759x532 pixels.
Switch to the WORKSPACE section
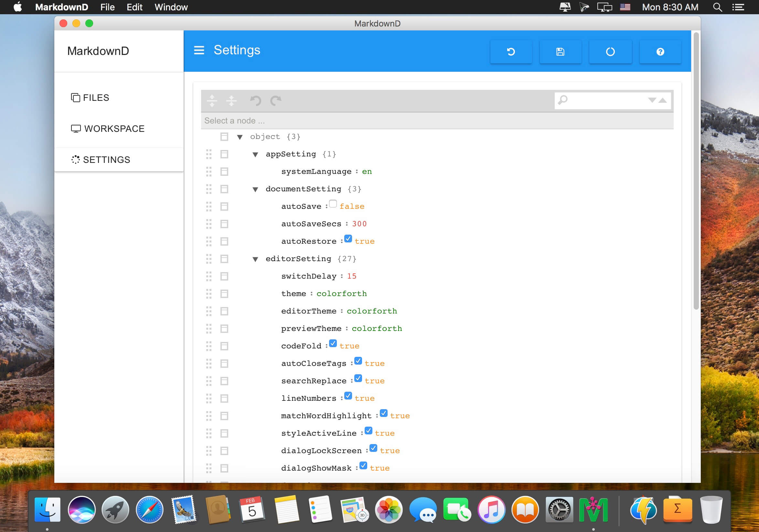[x=119, y=129]
